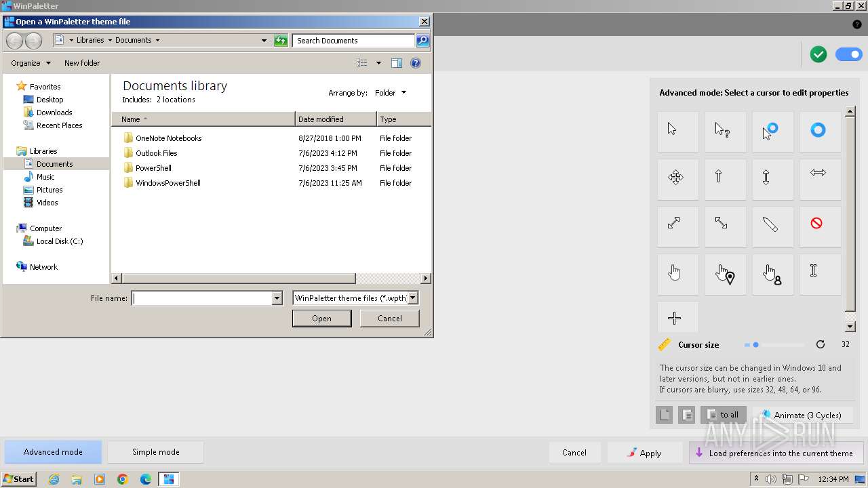Click Cancel in the file dialog
The image size is (868, 488).
tap(390, 319)
